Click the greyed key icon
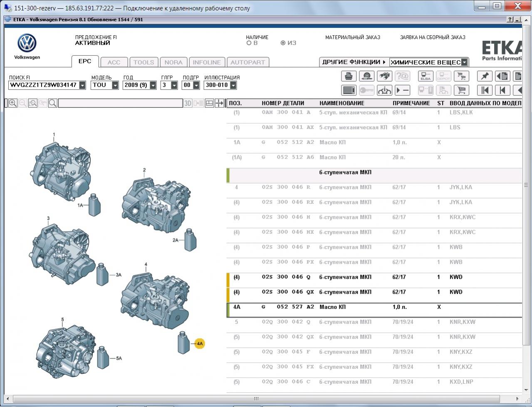 click(x=366, y=90)
